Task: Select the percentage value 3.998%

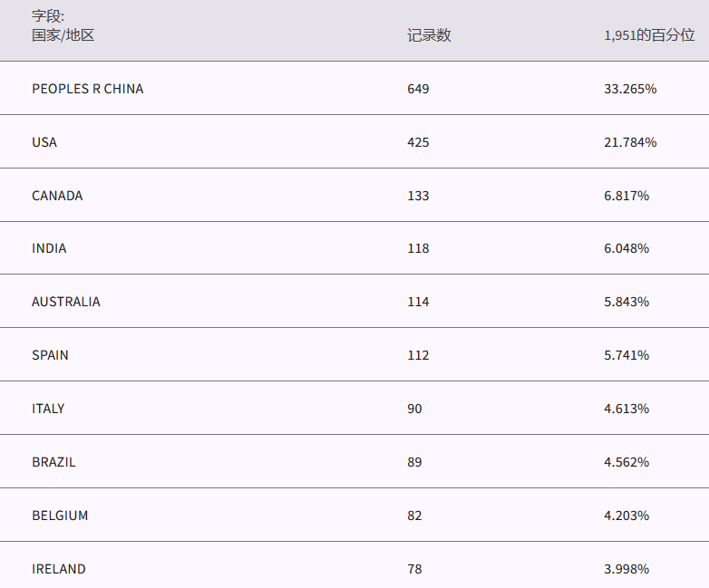Action: [x=626, y=569]
